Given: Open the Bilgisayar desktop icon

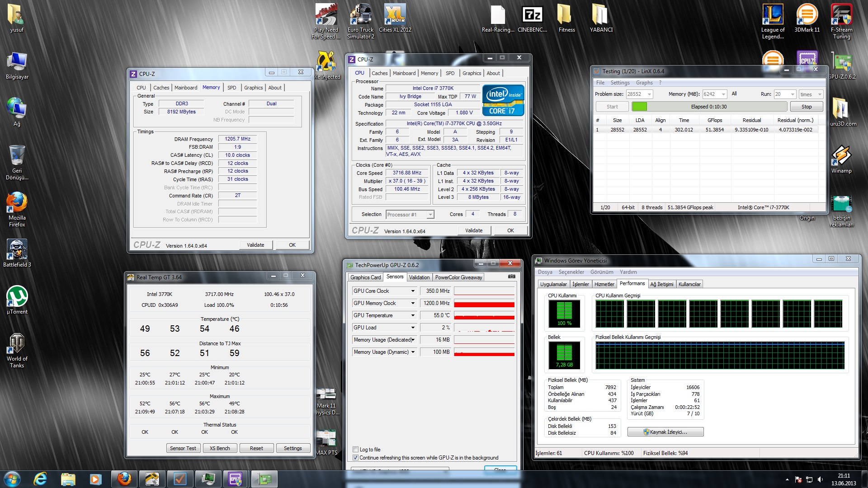Looking at the screenshot, I should click(x=17, y=66).
